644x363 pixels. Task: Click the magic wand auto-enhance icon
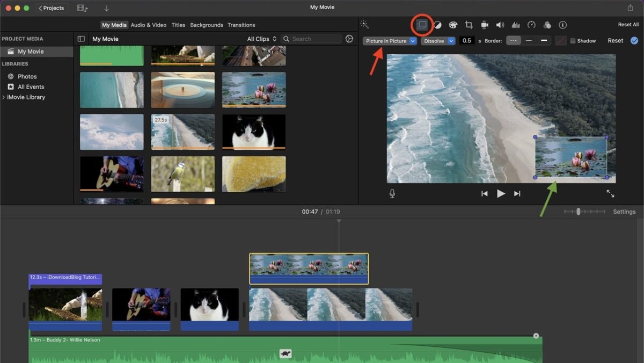[364, 25]
